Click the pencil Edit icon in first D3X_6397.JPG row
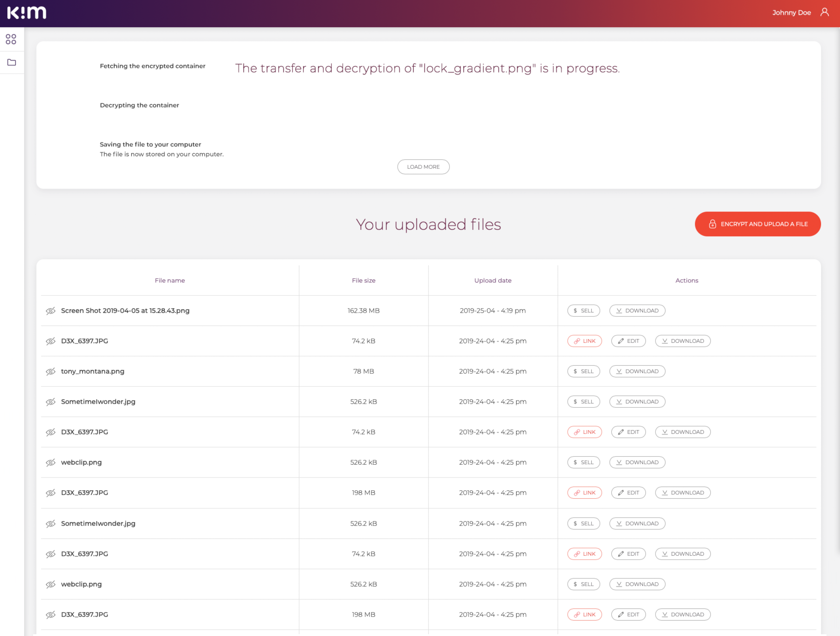Screen dimensions: 840x636 [621, 341]
